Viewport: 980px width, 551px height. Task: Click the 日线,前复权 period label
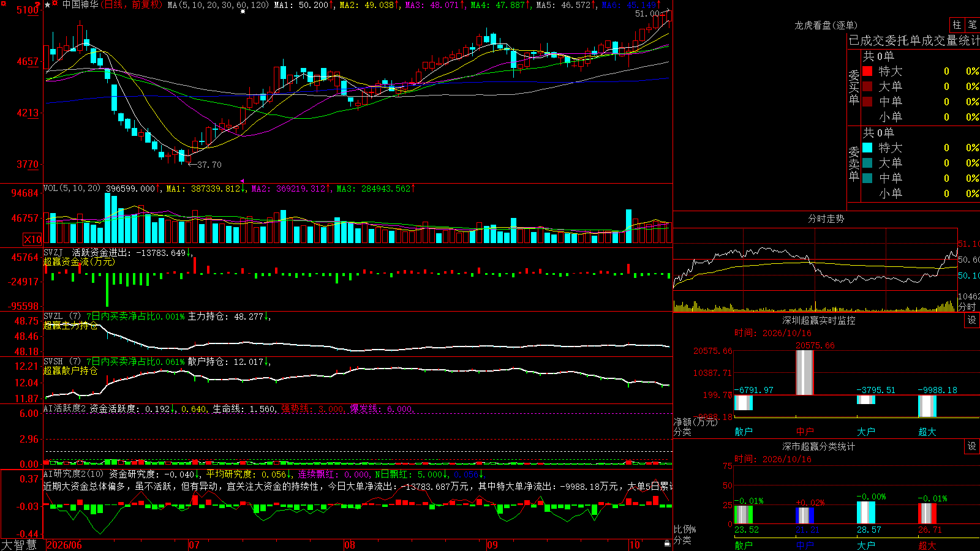[x=132, y=5]
